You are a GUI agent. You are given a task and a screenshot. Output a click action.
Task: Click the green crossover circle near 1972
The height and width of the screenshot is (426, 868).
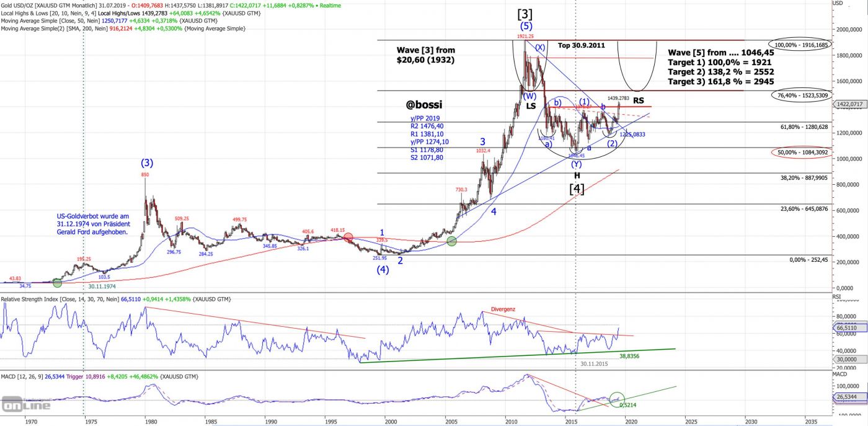coord(57,283)
